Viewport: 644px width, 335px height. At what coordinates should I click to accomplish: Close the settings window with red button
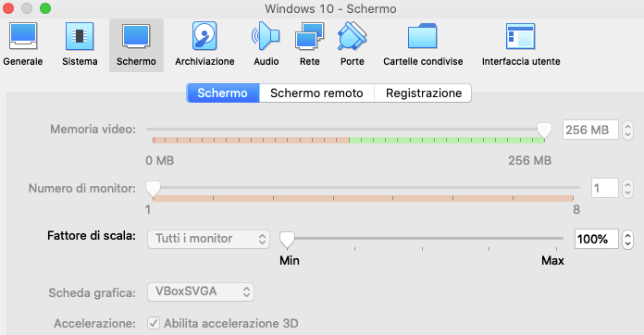click(x=8, y=8)
